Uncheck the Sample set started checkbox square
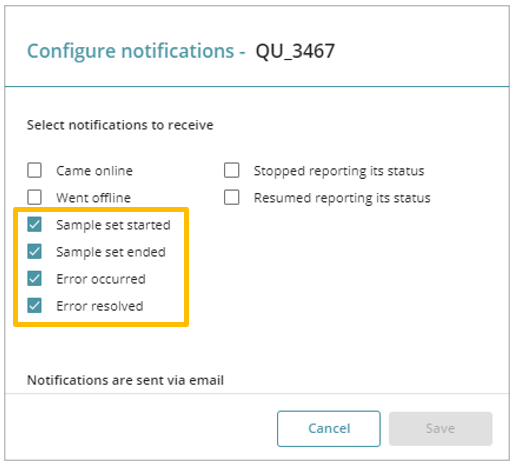Viewport: 515px width, 464px height. point(34,224)
